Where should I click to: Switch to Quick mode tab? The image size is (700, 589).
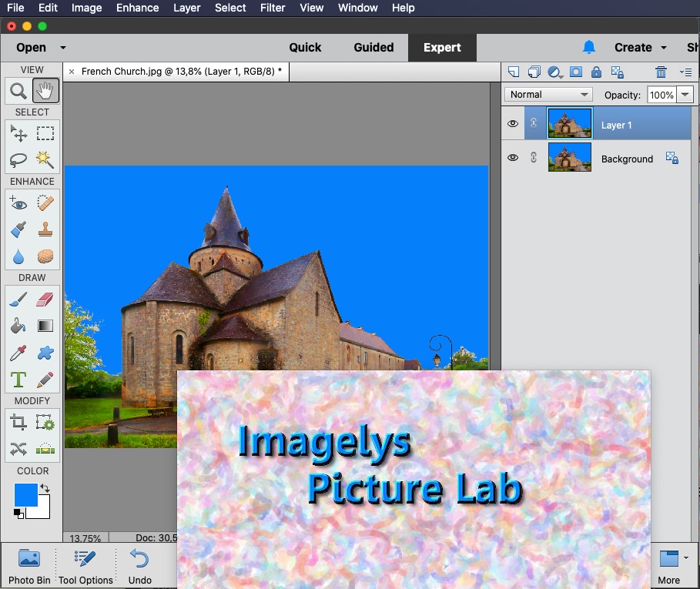coord(305,47)
